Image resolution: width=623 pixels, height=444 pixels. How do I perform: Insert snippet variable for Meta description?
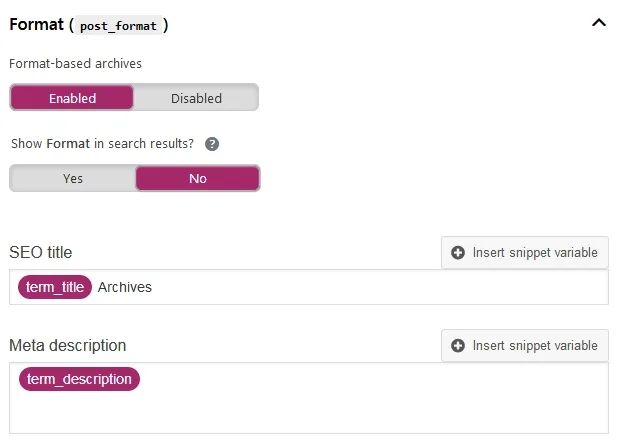pos(524,346)
